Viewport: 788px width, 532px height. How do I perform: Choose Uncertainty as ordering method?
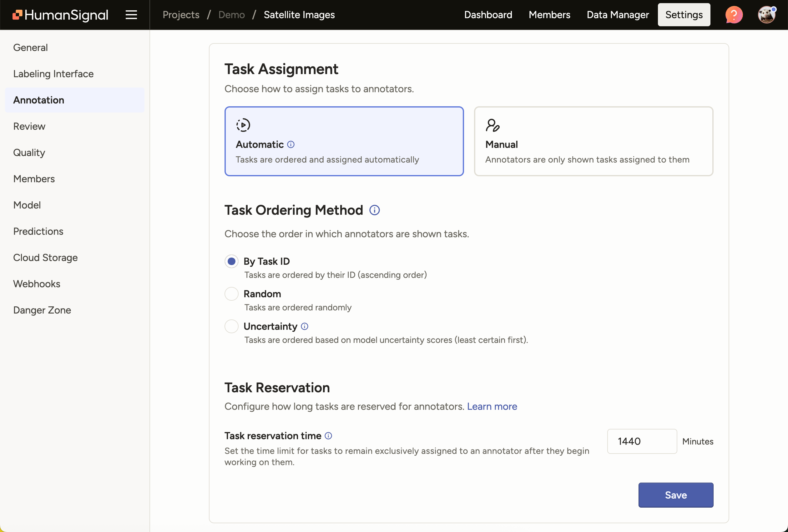(x=231, y=326)
